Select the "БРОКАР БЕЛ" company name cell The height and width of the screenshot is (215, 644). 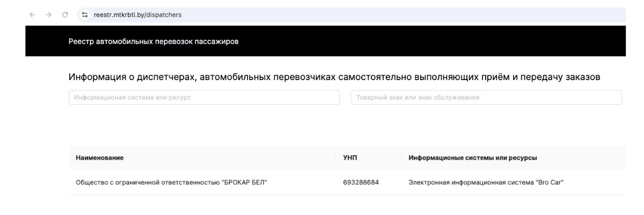tap(172, 183)
